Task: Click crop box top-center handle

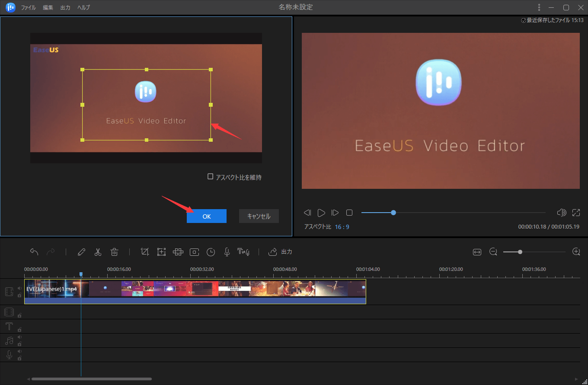Action: coord(147,69)
